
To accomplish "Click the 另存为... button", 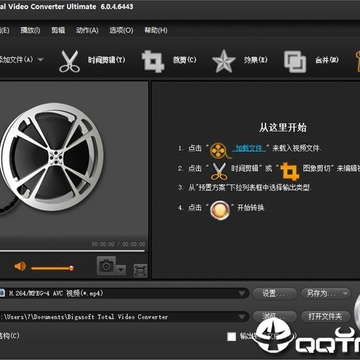I will 326,294.
